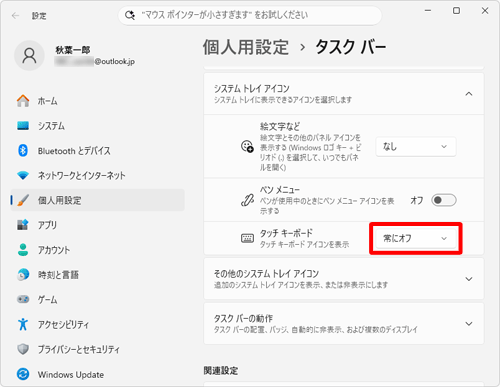Click the アクセシビリティ figure icon
Image resolution: width=500 pixels, height=387 pixels.
coord(23,324)
